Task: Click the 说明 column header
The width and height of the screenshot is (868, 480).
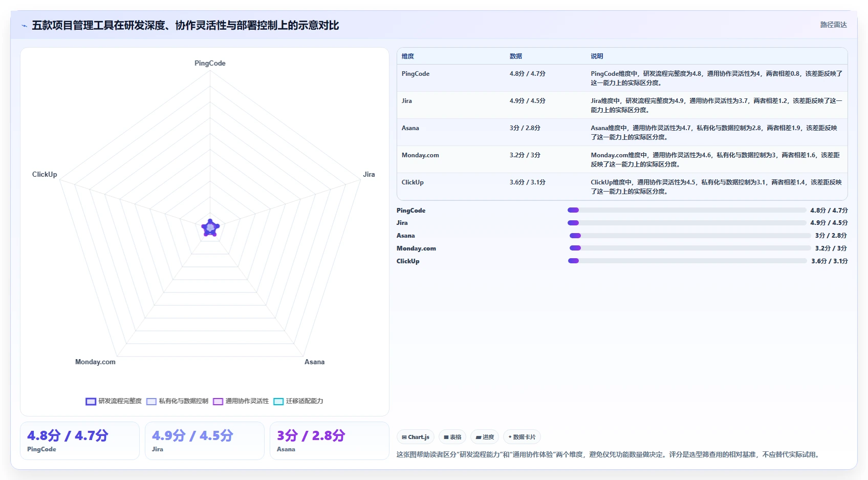Action: click(597, 56)
